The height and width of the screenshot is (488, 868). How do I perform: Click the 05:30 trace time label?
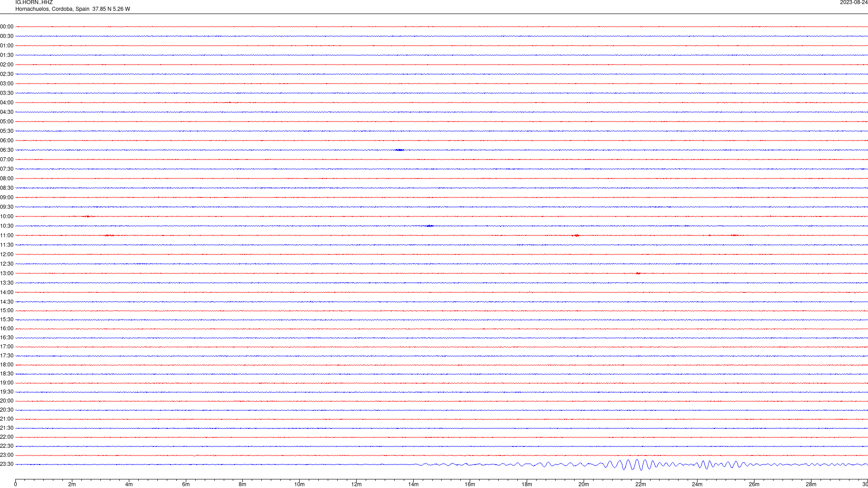click(x=7, y=131)
